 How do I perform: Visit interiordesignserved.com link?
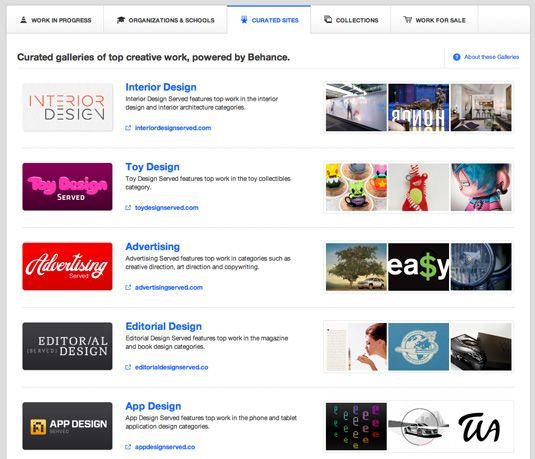pyautogui.click(x=173, y=128)
